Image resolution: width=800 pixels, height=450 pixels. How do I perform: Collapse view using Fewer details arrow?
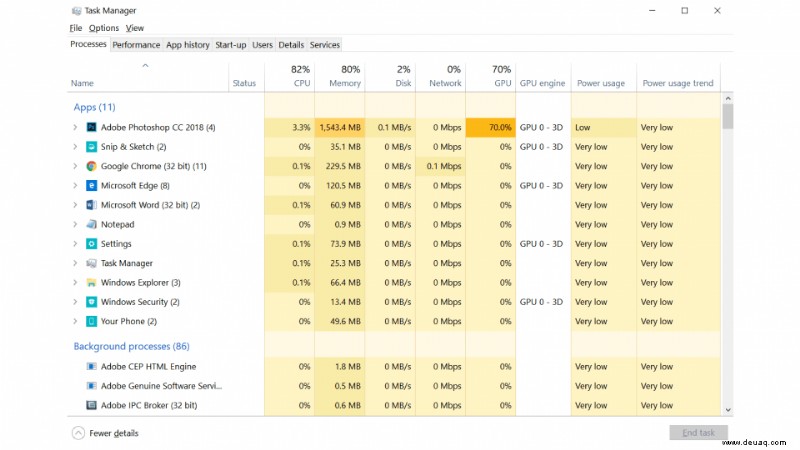click(x=78, y=433)
